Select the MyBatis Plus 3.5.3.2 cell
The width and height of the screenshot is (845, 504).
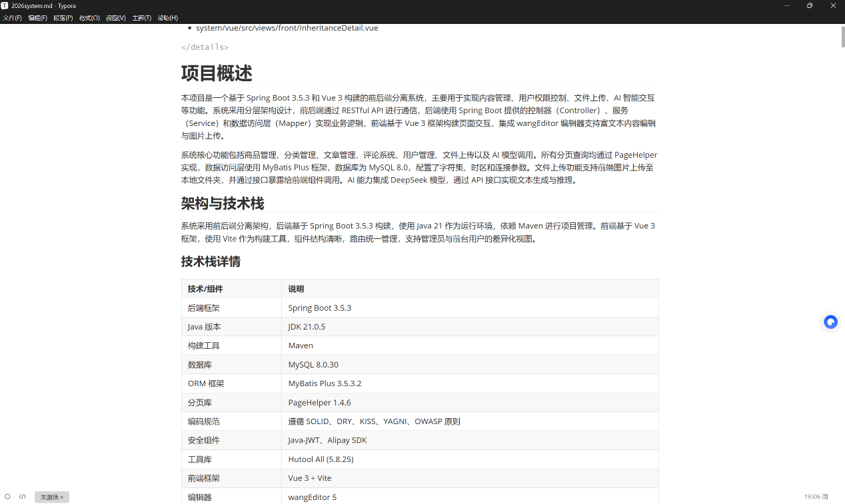(x=470, y=383)
